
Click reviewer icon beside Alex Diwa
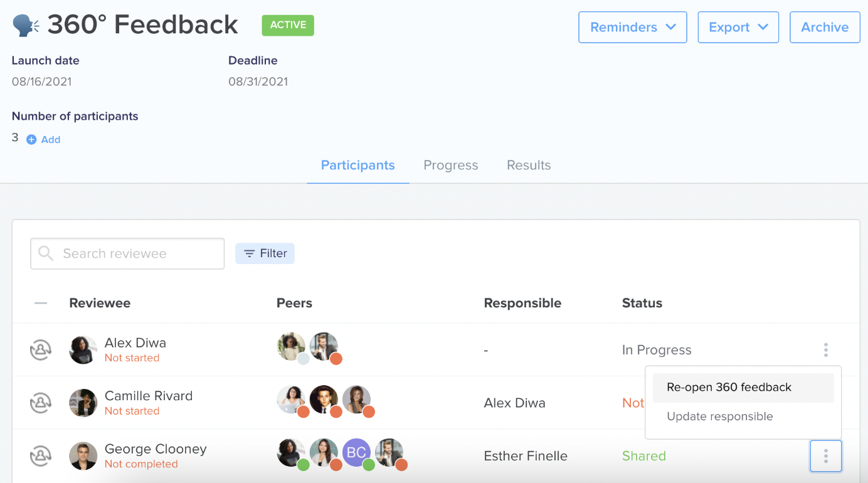point(41,350)
